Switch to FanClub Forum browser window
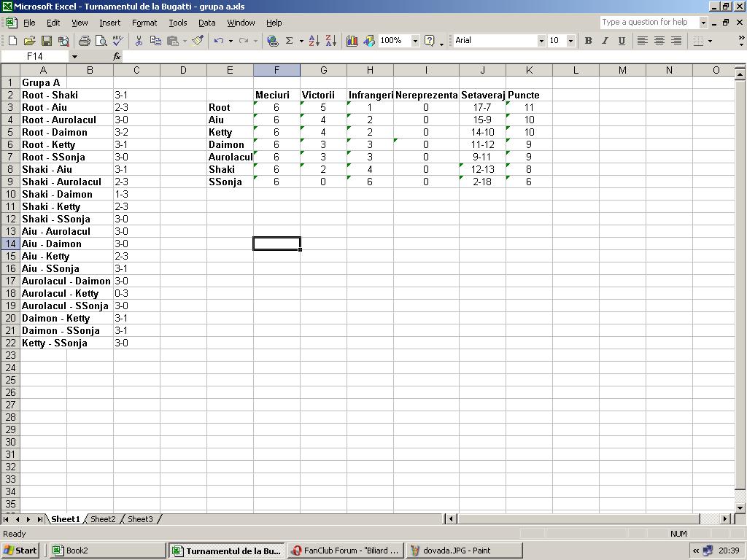The image size is (747, 560). (345, 551)
